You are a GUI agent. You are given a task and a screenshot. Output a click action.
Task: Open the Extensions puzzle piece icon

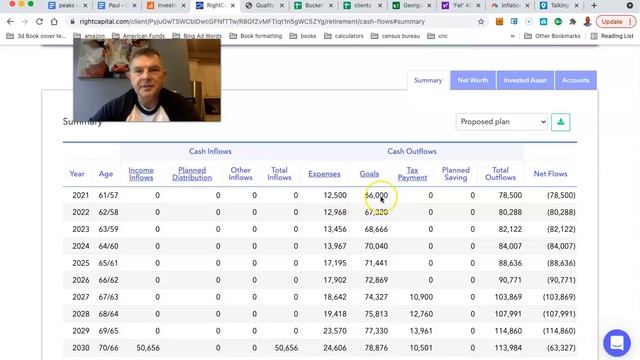[x=573, y=22]
